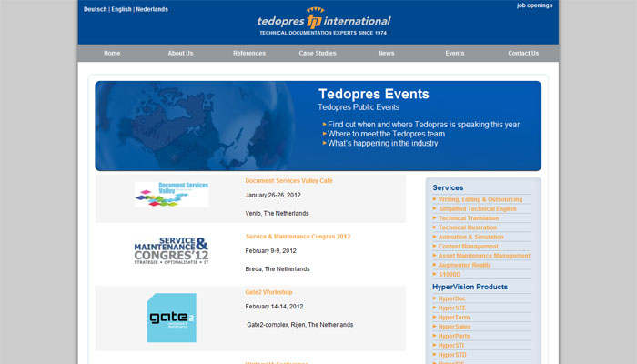The height and width of the screenshot is (364, 637).
Task: Click the Tedopres Events banner heading
Action: point(374,94)
